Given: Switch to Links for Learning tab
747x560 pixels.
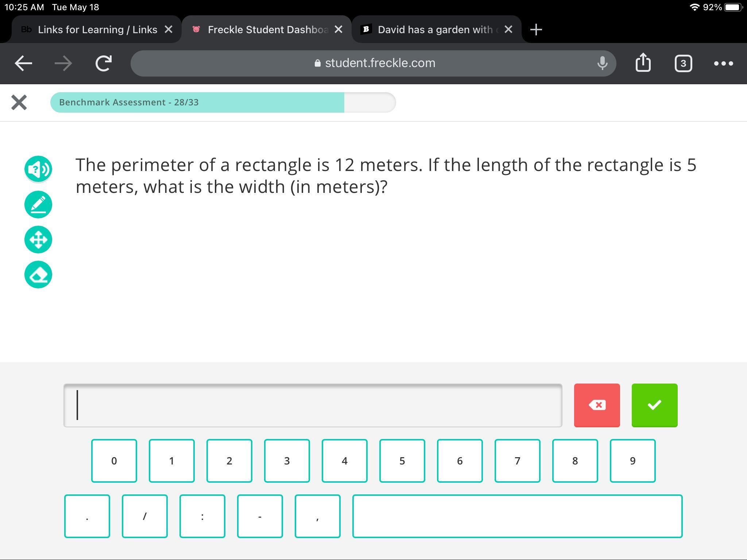Looking at the screenshot, I should [97, 30].
